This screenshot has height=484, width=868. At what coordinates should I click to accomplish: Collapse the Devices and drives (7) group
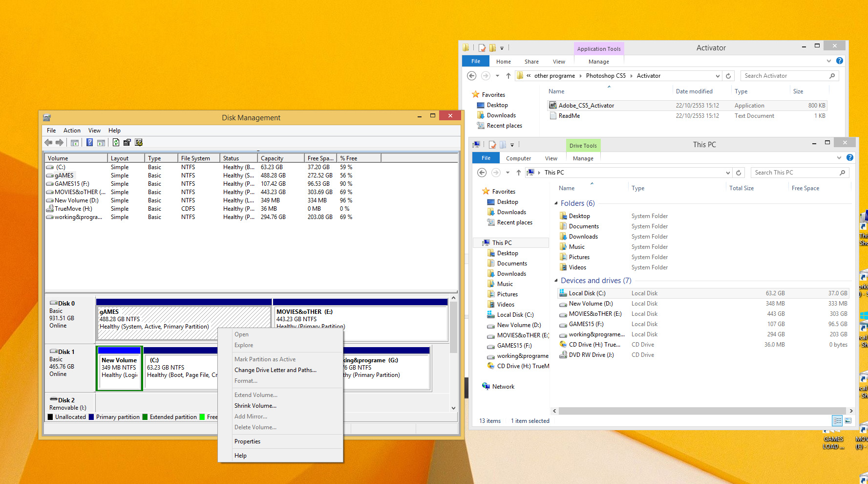coord(556,281)
